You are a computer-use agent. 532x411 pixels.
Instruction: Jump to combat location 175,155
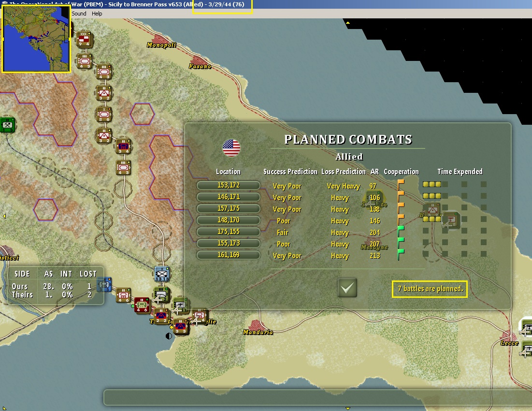[229, 232]
